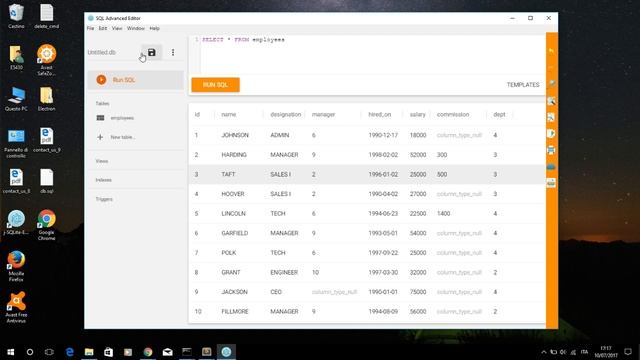Select the Avast Free Antivirus desktop icon
640x360 pixels.
click(16, 307)
